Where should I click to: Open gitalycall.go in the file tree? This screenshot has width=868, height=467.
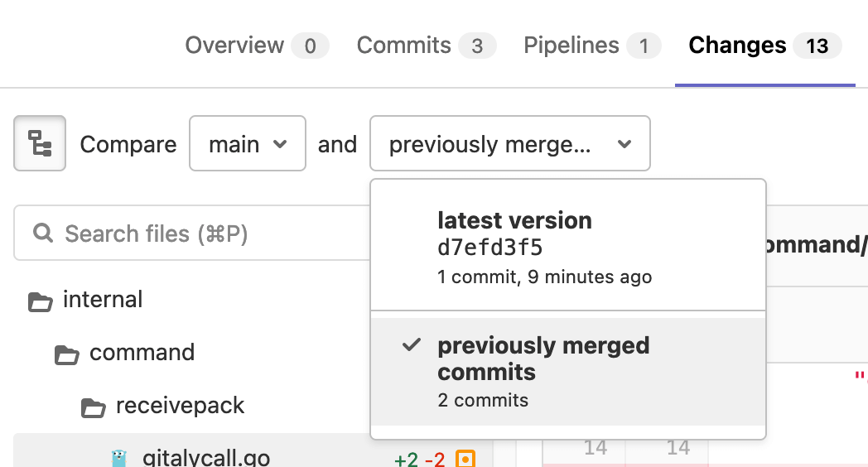pos(205,457)
